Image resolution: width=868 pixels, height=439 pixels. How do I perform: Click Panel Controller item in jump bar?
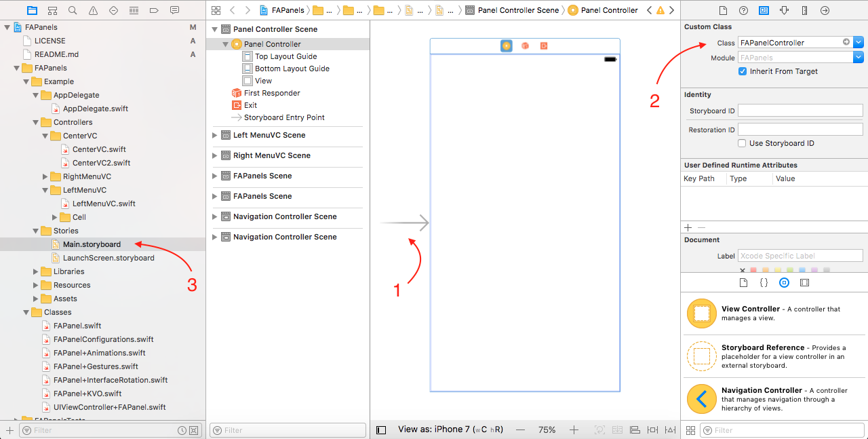603,10
